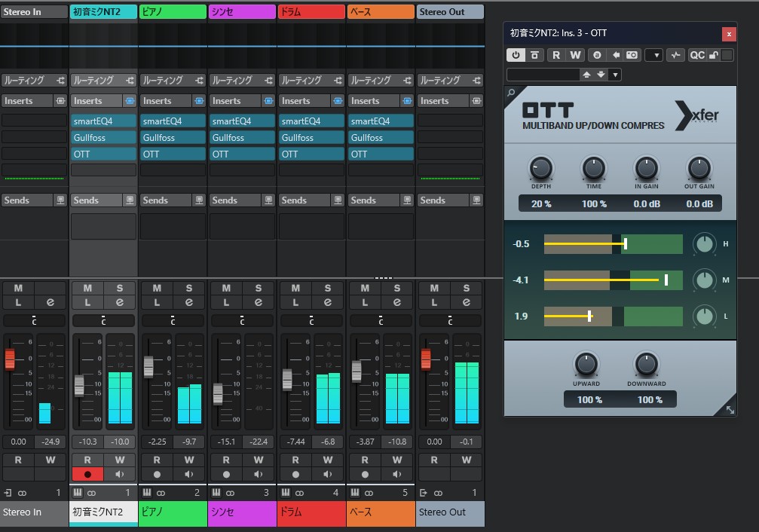The image size is (759, 532).
Task: Bypass the OTT plugin with the power button
Action: 516,55
